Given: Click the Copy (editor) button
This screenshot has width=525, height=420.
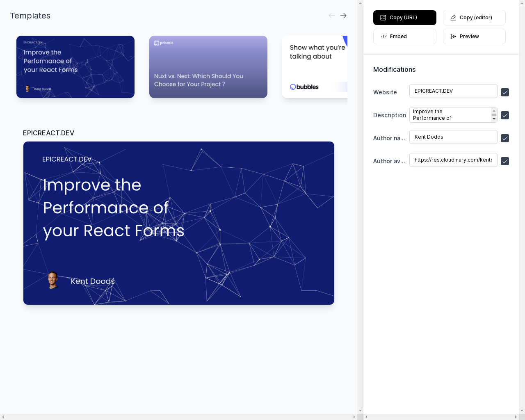Looking at the screenshot, I should (x=474, y=18).
